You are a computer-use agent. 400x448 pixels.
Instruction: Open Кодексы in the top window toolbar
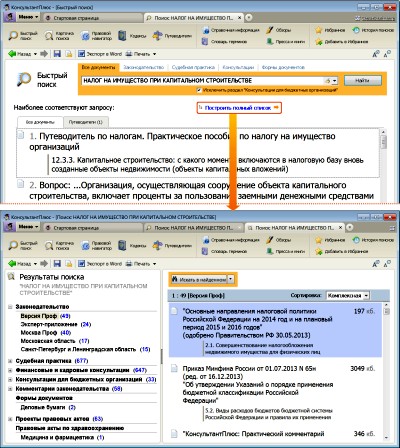click(132, 36)
